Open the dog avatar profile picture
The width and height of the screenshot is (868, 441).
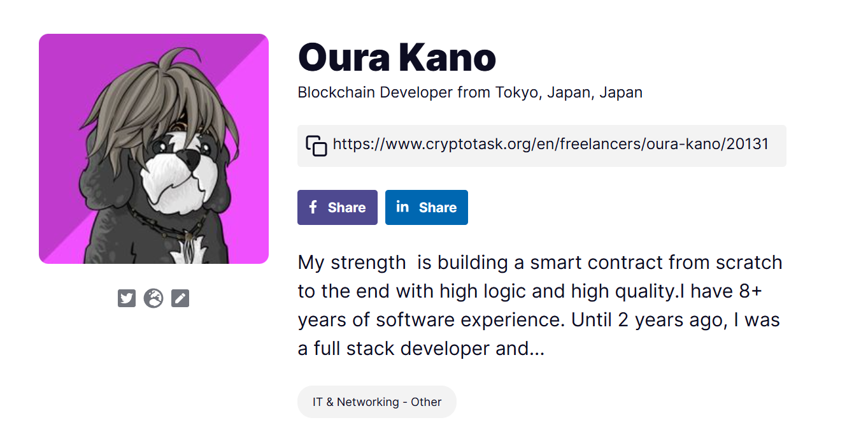coord(153,148)
